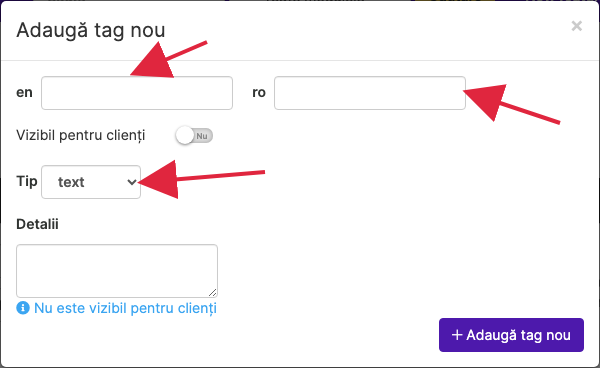Click the Adaugă tag nou dialog title
The width and height of the screenshot is (600, 368).
(x=91, y=30)
